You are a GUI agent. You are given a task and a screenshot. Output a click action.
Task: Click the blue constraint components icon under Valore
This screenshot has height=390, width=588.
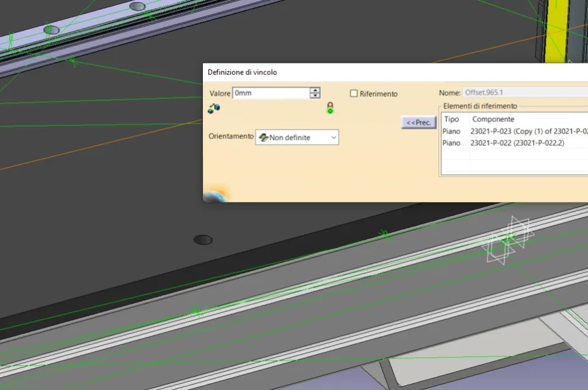click(x=214, y=108)
